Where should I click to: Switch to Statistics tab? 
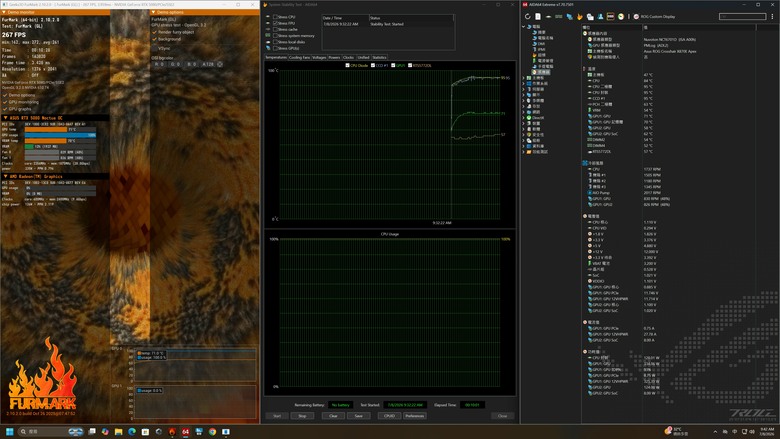pyautogui.click(x=379, y=57)
